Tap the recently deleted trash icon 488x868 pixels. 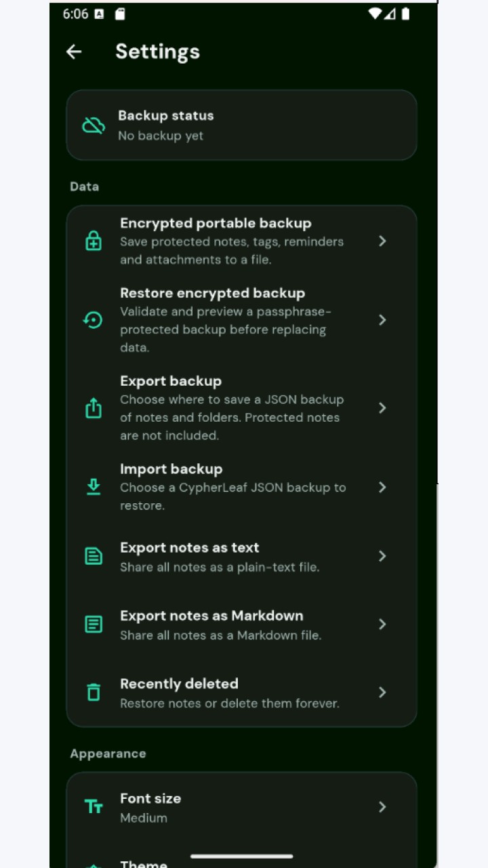click(94, 692)
